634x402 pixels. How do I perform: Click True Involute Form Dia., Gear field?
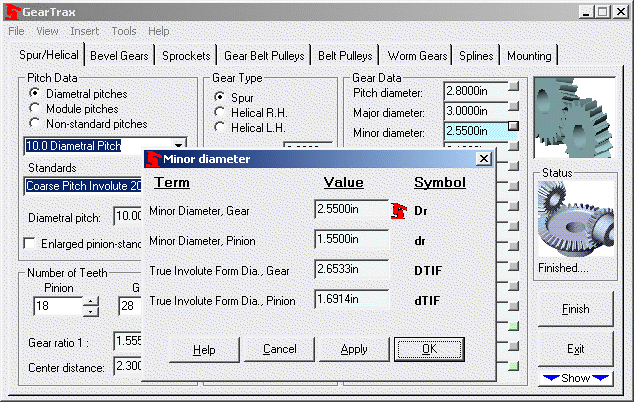(351, 269)
